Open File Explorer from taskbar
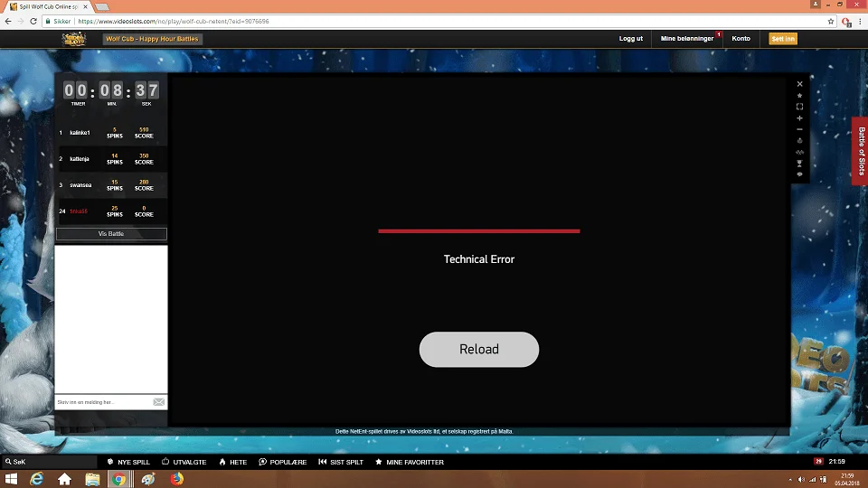The width and height of the screenshot is (868, 488). coord(92,479)
